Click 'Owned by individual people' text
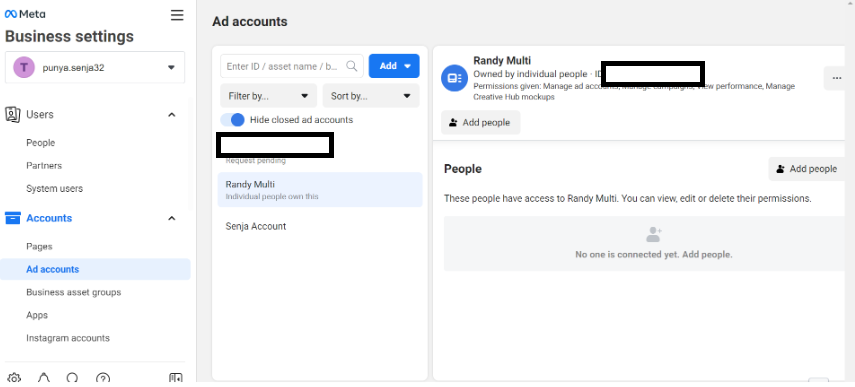The image size is (855, 387). tap(530, 74)
